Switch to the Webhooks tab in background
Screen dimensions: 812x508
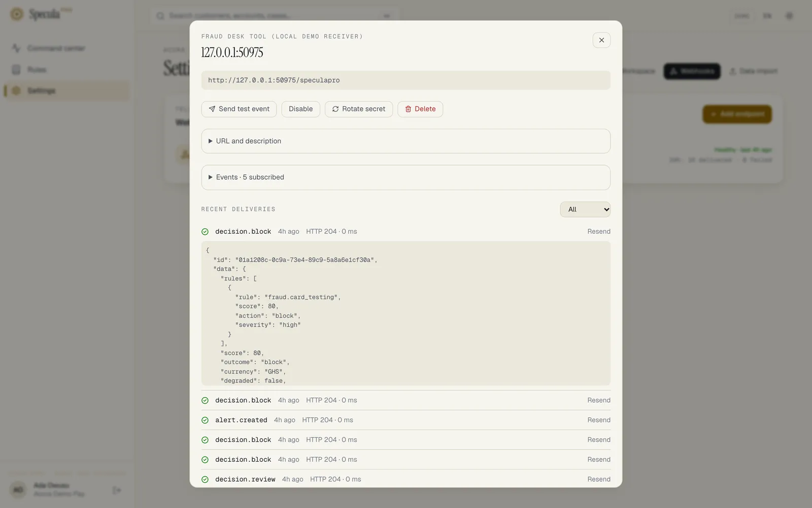(692, 71)
